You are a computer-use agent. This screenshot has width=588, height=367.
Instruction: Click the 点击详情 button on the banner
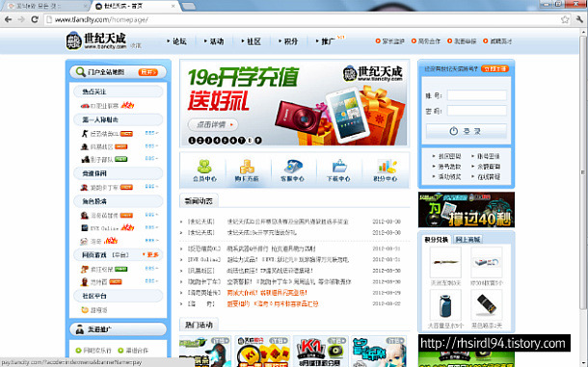213,124
